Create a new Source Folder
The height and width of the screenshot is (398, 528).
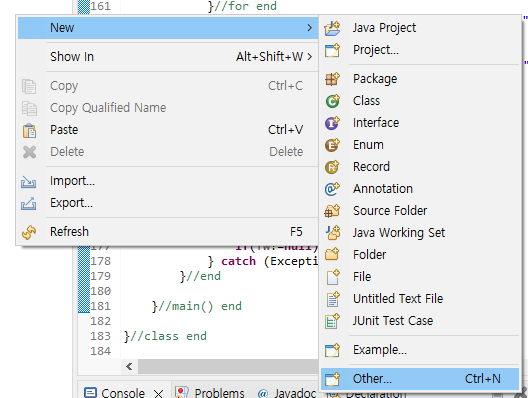420,211
